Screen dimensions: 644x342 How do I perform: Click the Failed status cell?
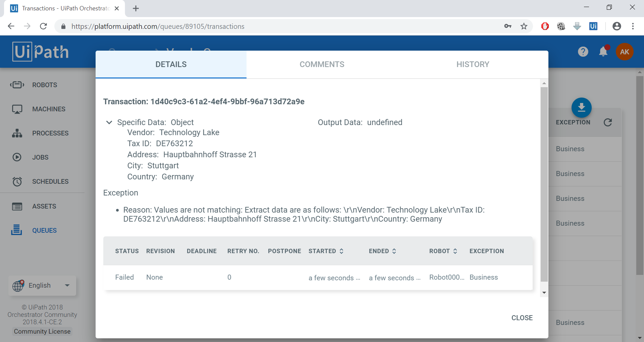[124, 277]
